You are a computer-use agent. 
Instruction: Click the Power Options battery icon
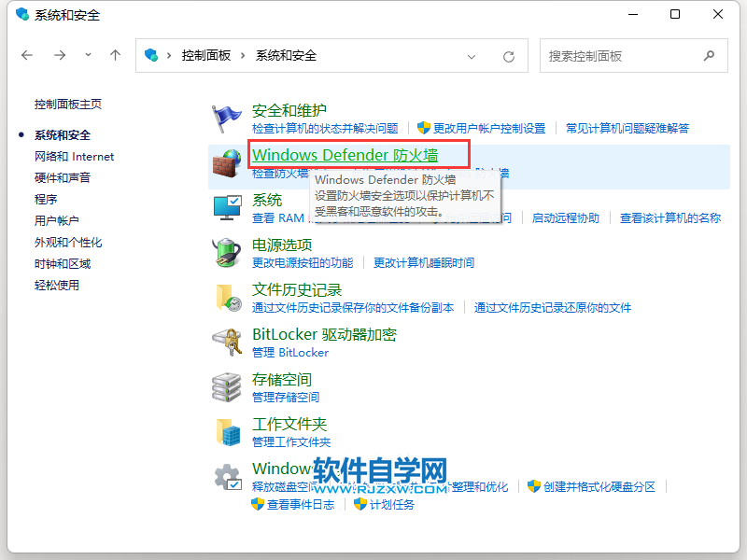[226, 252]
